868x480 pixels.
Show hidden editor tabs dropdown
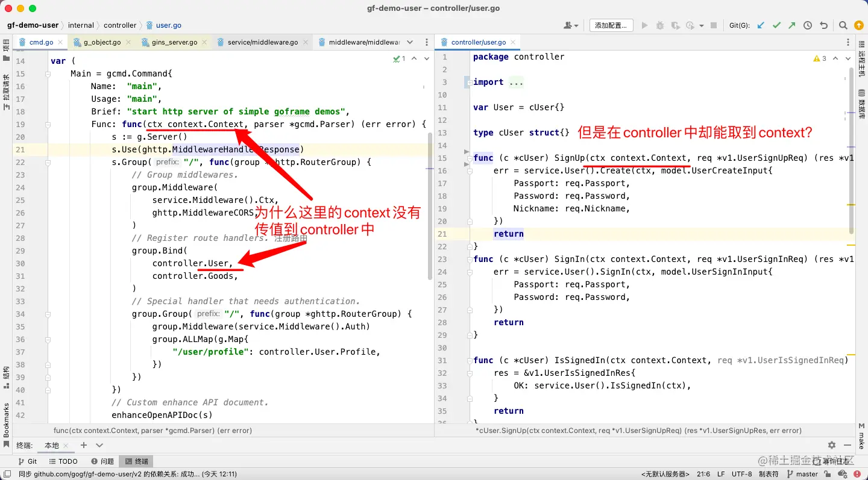tap(410, 42)
